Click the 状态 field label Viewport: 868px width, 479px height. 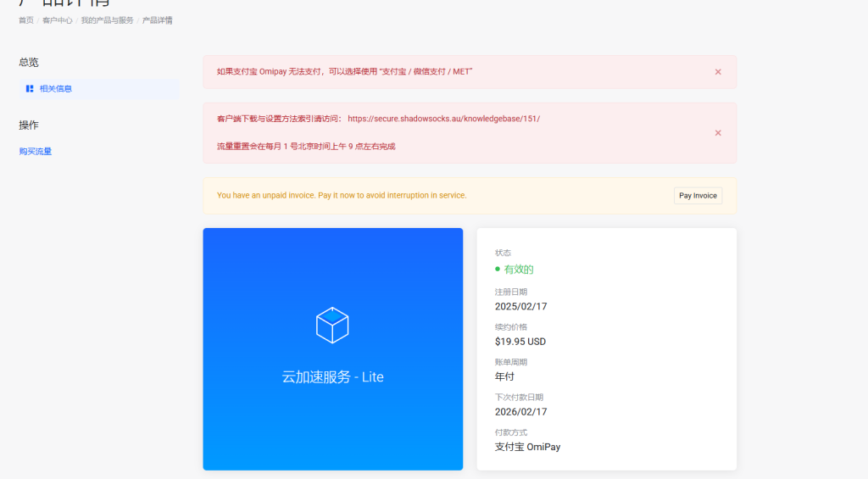[503, 253]
